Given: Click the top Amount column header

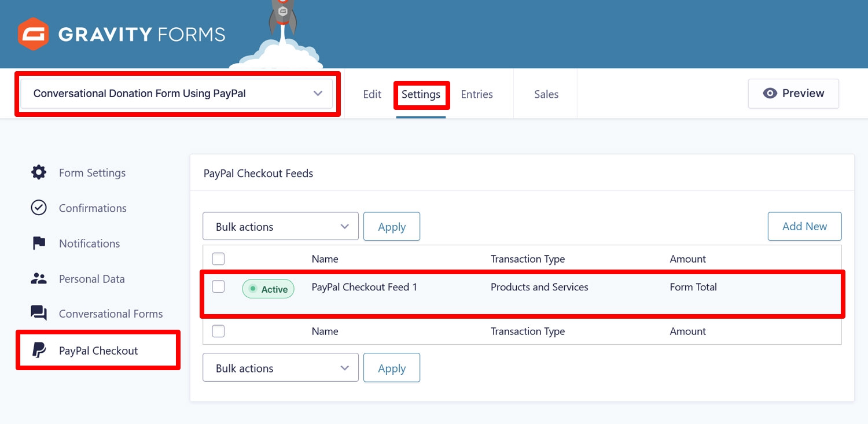Looking at the screenshot, I should pyautogui.click(x=688, y=259).
